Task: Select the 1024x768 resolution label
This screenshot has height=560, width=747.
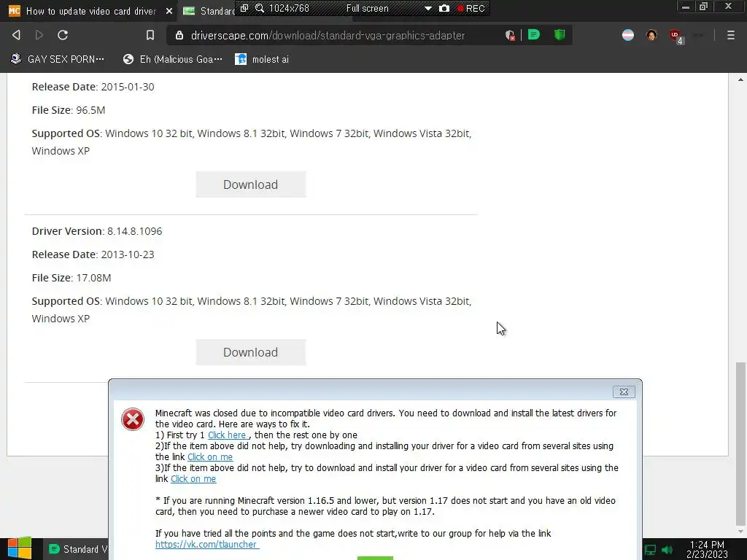Action: [x=289, y=8]
